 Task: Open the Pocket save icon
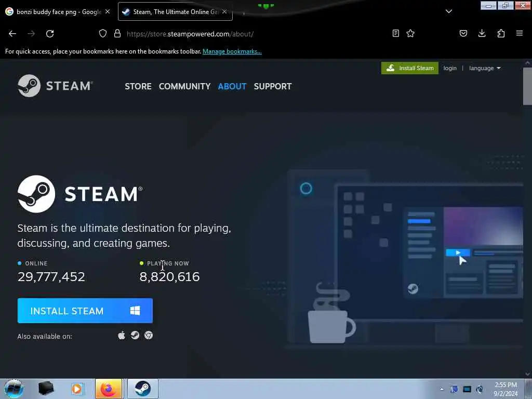click(x=463, y=33)
